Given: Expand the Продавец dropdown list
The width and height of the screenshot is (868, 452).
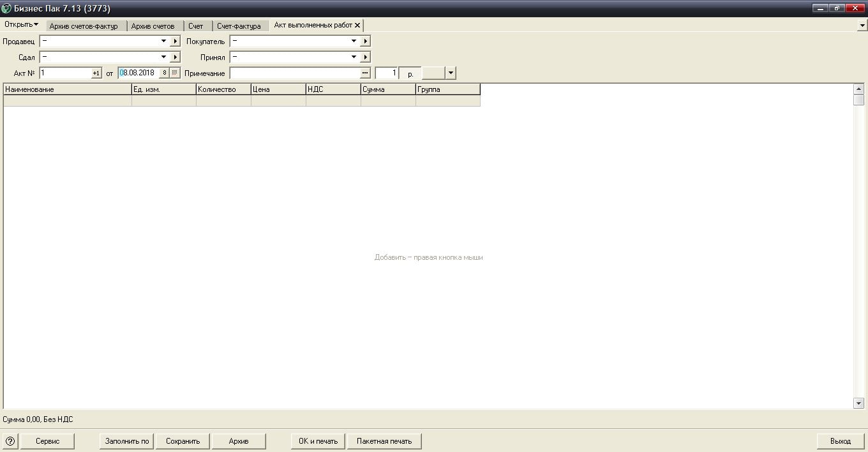Looking at the screenshot, I should [x=163, y=41].
